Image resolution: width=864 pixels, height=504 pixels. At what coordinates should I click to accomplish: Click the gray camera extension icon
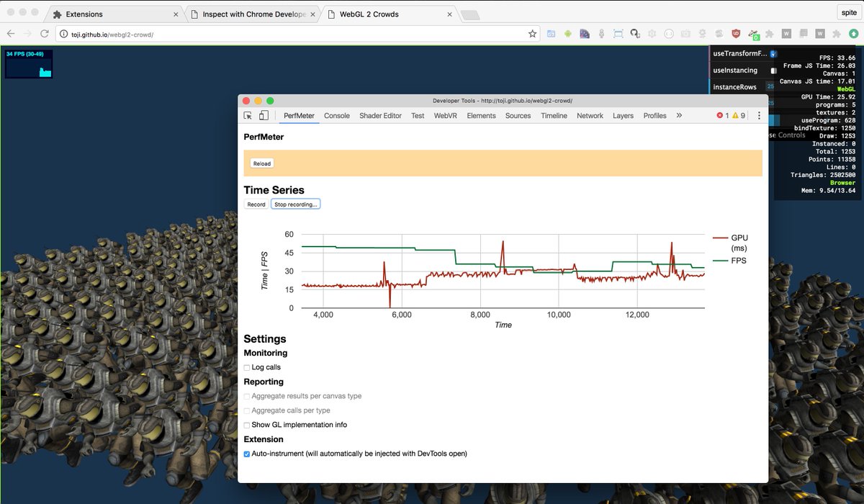(x=685, y=34)
